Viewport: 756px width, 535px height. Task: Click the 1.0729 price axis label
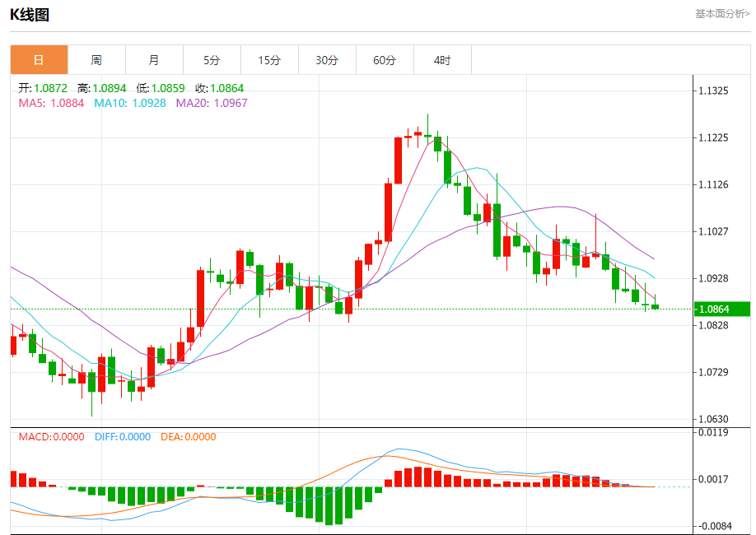tap(713, 372)
